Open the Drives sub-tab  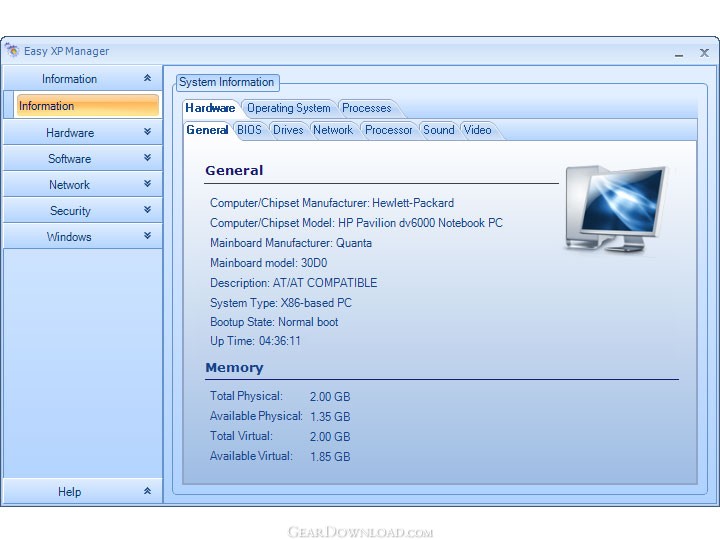(x=288, y=130)
